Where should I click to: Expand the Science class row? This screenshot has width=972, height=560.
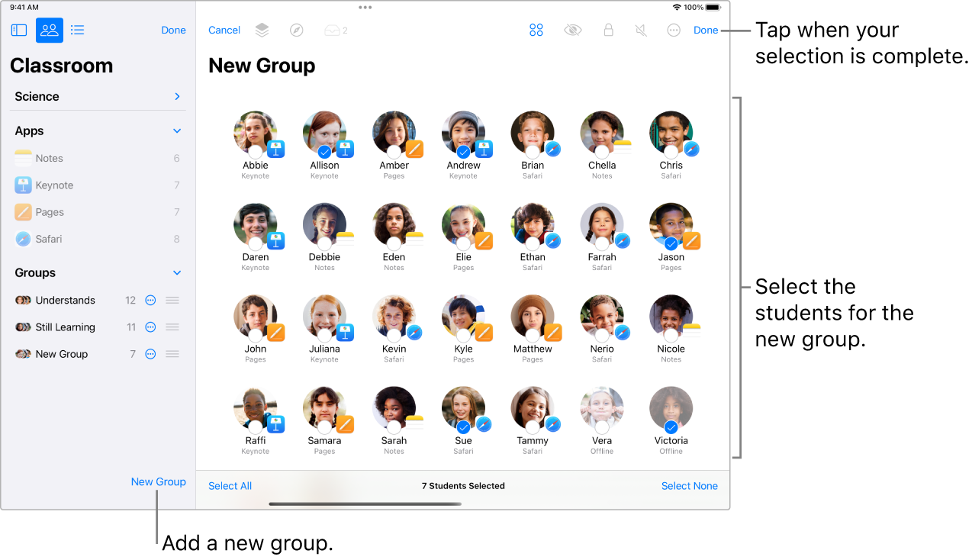click(x=177, y=96)
